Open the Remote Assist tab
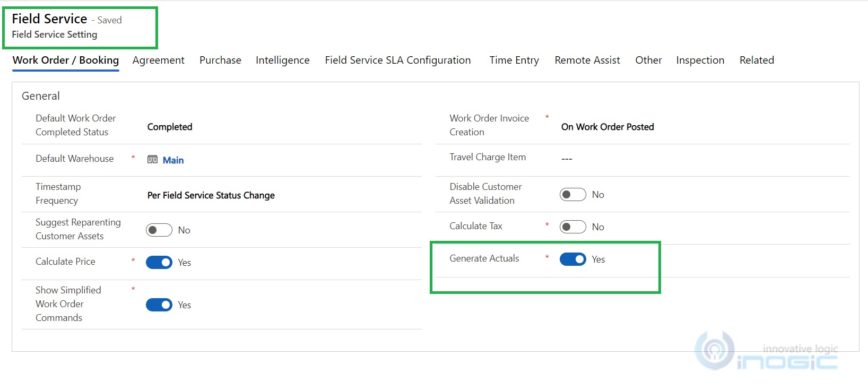 587,60
